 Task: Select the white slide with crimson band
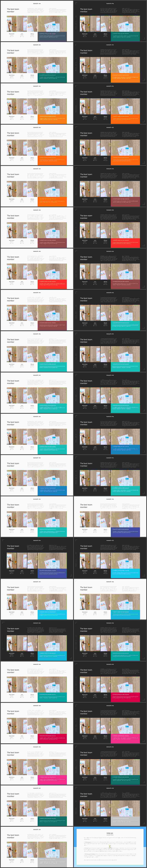[37, 723]
